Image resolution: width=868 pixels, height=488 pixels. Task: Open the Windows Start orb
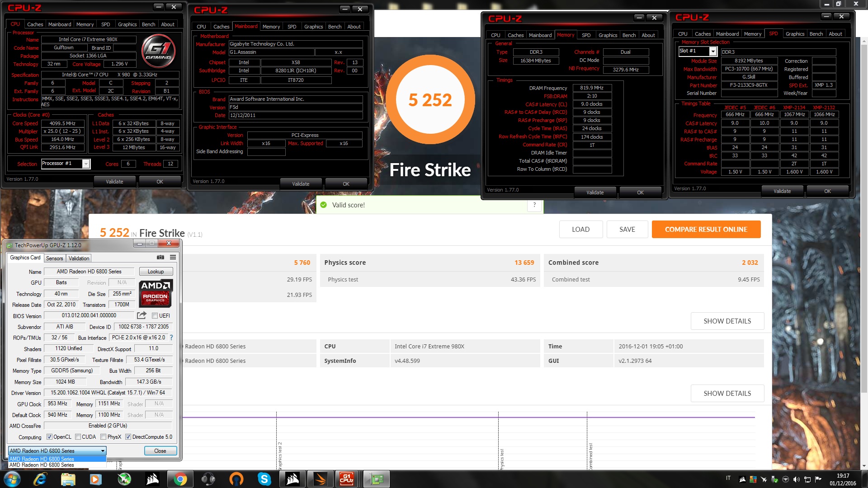pyautogui.click(x=12, y=479)
